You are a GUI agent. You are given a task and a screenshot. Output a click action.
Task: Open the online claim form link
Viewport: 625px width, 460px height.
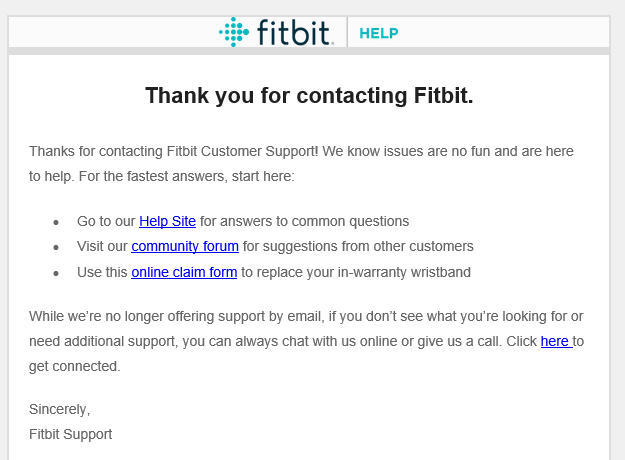coord(184,272)
